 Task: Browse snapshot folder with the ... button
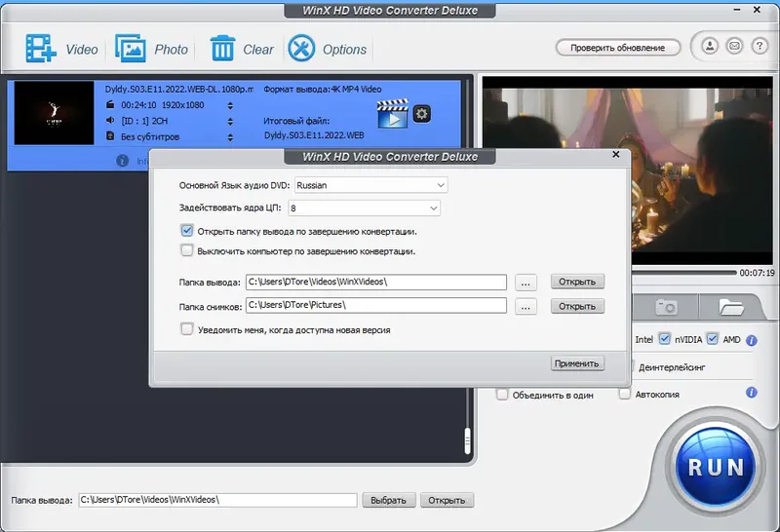[x=526, y=307]
